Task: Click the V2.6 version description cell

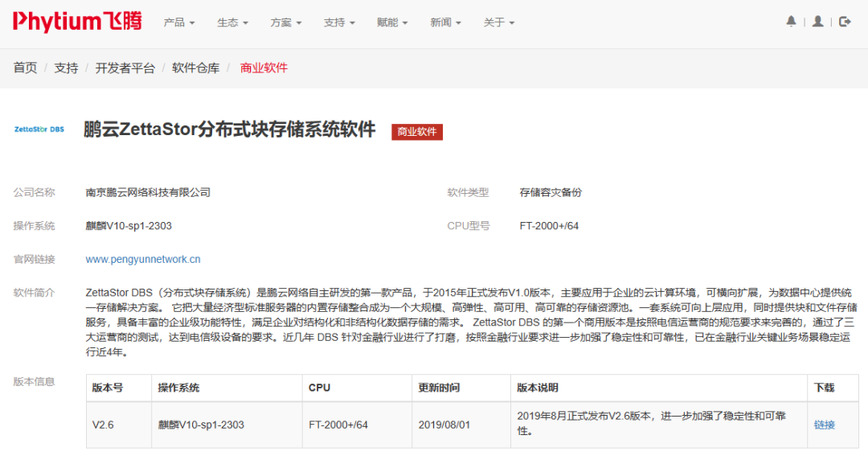Action: (659, 425)
